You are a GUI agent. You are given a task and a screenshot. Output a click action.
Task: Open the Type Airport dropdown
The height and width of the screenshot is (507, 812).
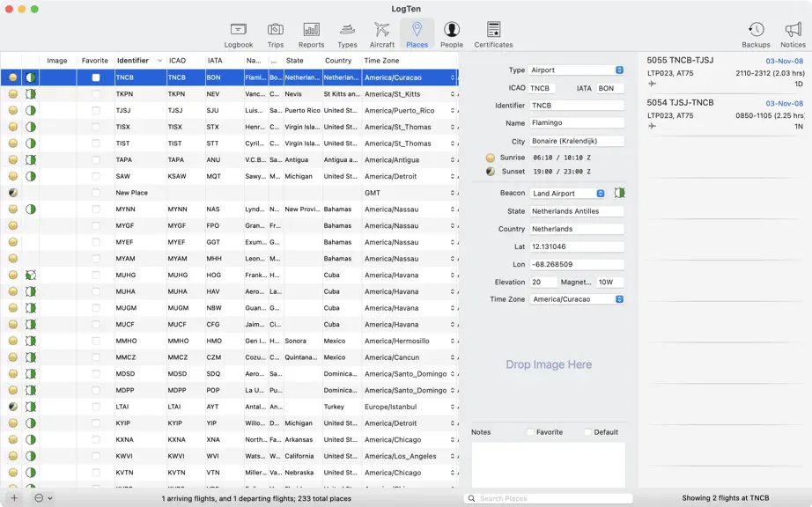point(577,70)
